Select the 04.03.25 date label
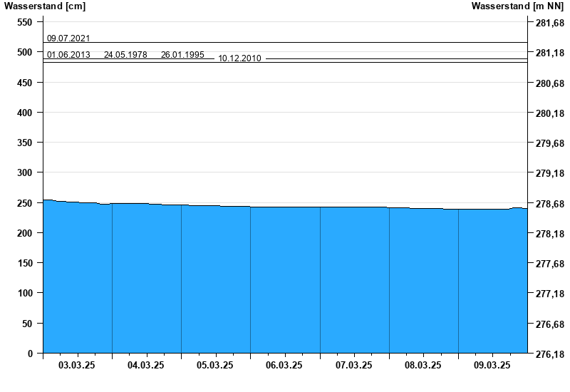 point(146,366)
